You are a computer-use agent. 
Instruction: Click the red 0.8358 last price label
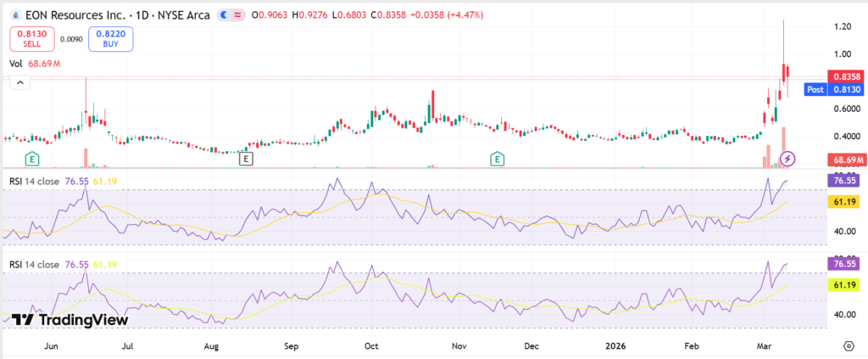click(845, 77)
